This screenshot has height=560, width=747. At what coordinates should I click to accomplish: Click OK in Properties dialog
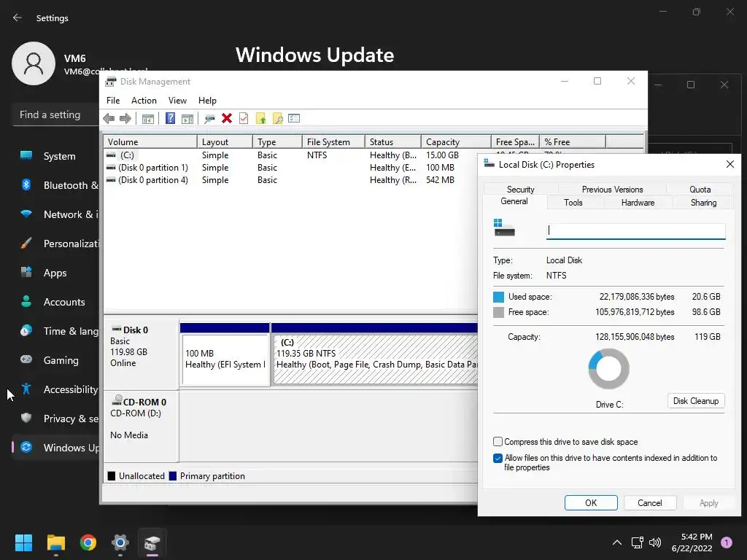pyautogui.click(x=591, y=503)
